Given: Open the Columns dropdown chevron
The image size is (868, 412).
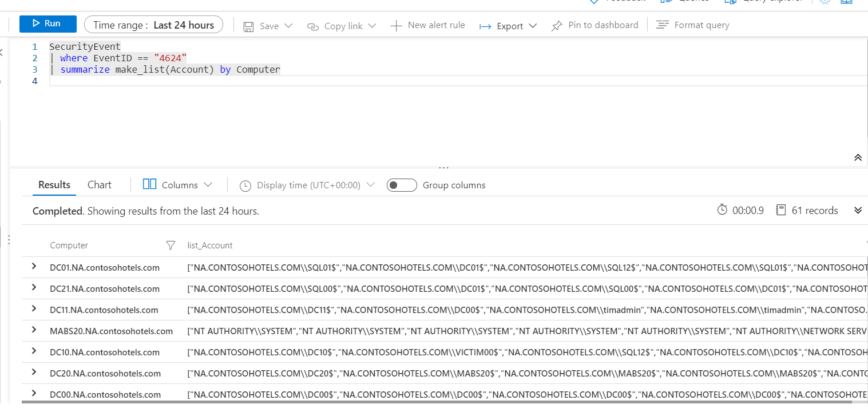Looking at the screenshot, I should pos(208,185).
